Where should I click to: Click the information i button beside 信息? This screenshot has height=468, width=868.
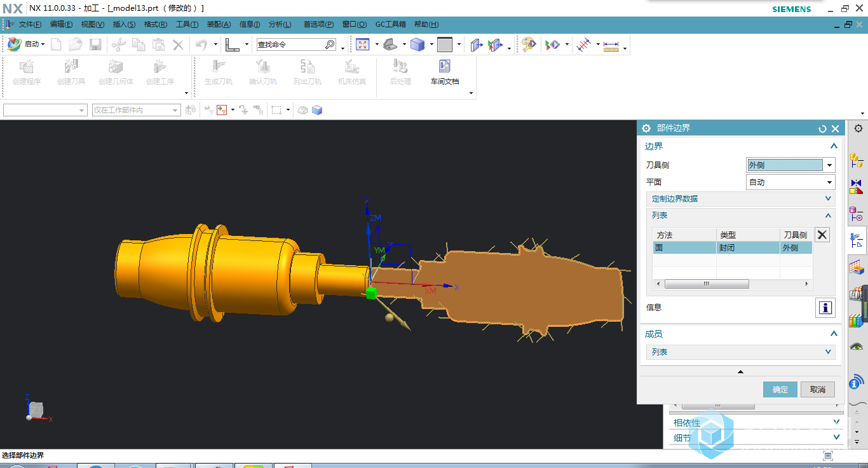click(825, 308)
